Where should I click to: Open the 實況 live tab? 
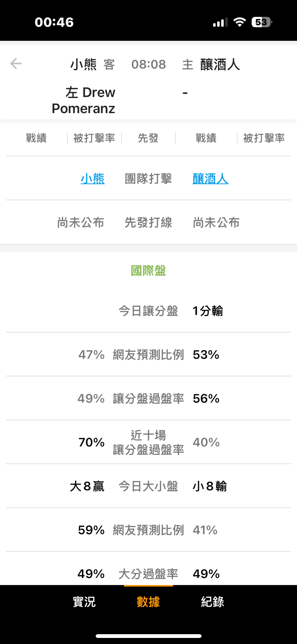(84, 602)
